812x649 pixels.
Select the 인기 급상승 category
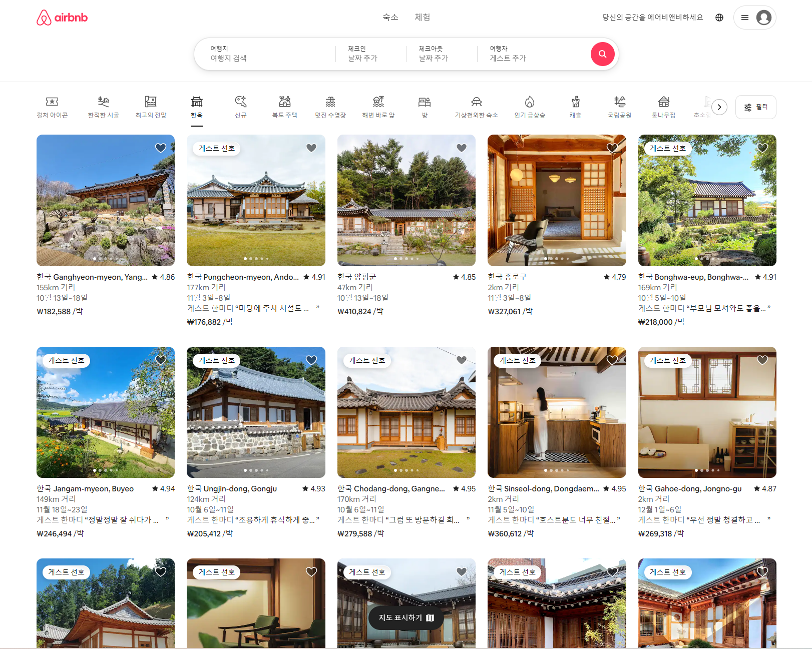pos(530,107)
